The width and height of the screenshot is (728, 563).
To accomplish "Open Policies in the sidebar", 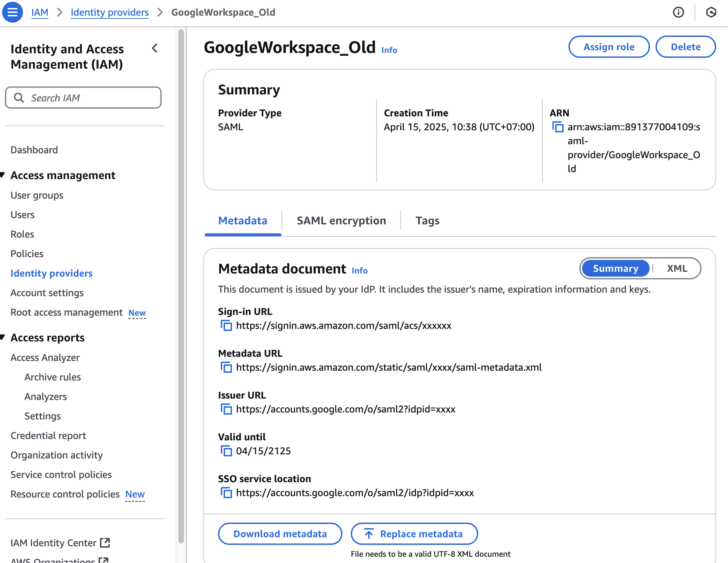I will click(x=27, y=254).
